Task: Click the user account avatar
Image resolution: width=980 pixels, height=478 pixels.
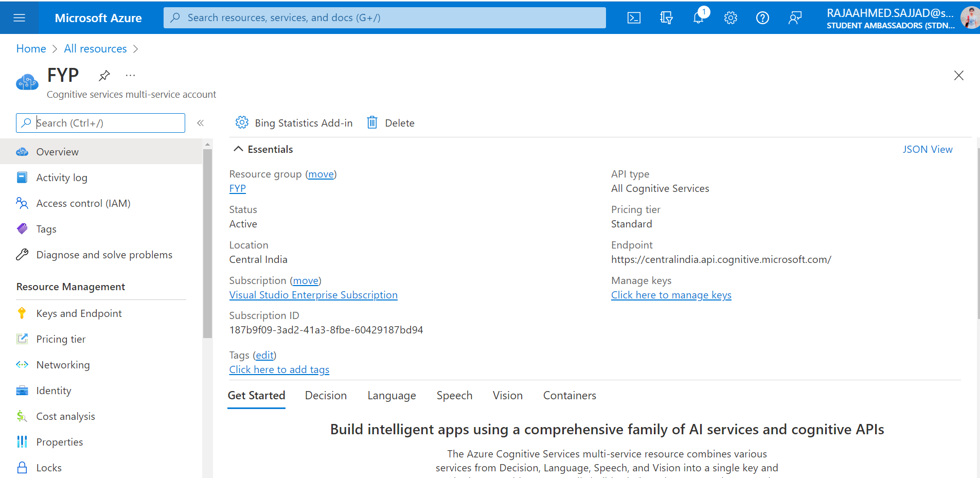Action: [x=970, y=18]
